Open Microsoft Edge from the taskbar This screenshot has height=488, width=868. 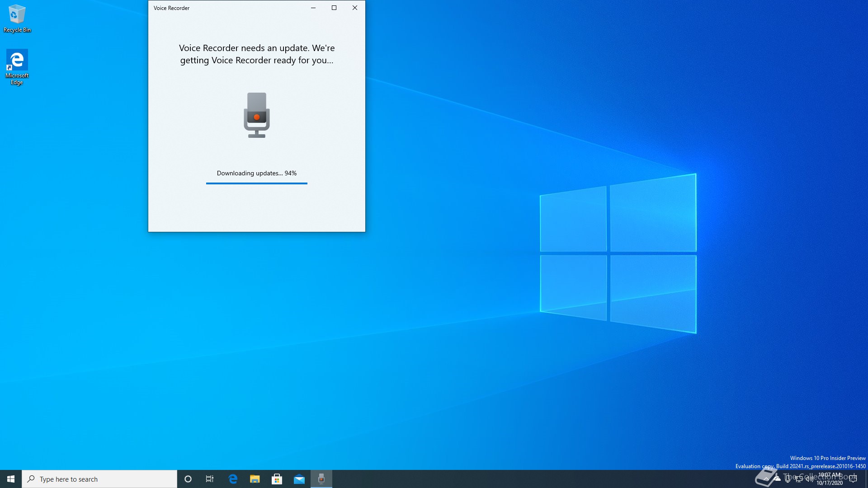coord(233,479)
